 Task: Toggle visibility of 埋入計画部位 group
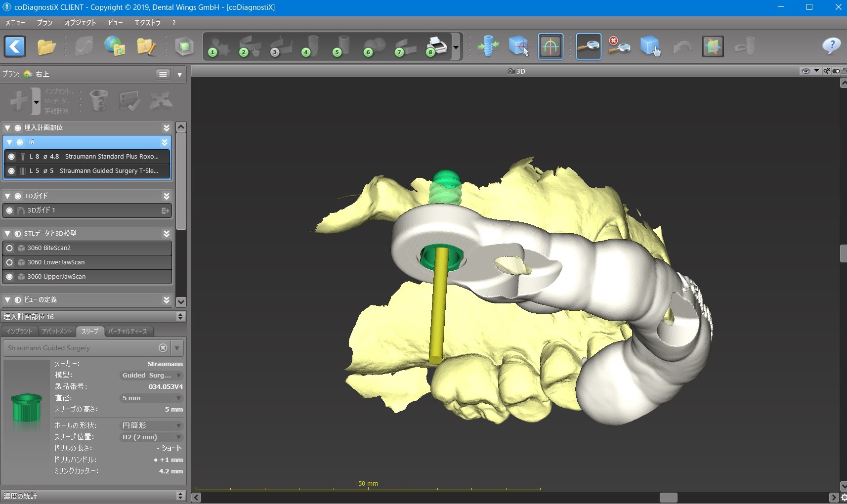[x=18, y=128]
